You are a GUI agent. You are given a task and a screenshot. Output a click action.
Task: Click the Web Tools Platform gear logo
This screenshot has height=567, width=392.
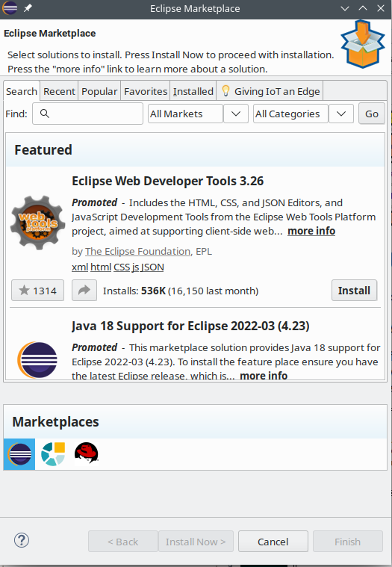38,223
